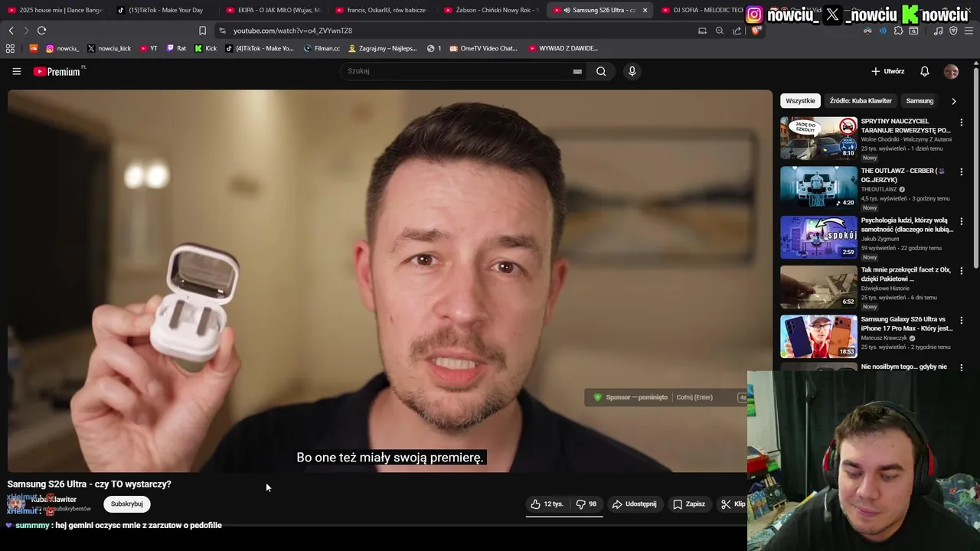The image size is (980, 551).
Task: Click video title Samsung S26 Ultra - czy TO wystarczy?
Action: [x=90, y=484]
